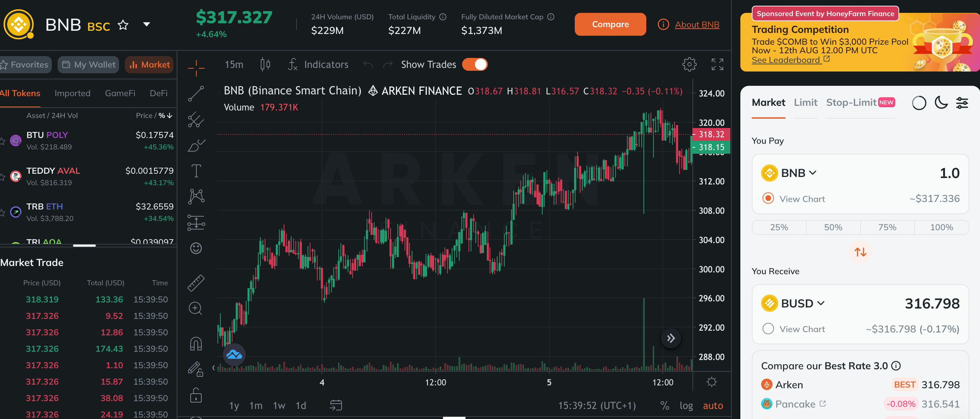Select the GameFi tokens tab
The image size is (980, 419).
(x=120, y=93)
